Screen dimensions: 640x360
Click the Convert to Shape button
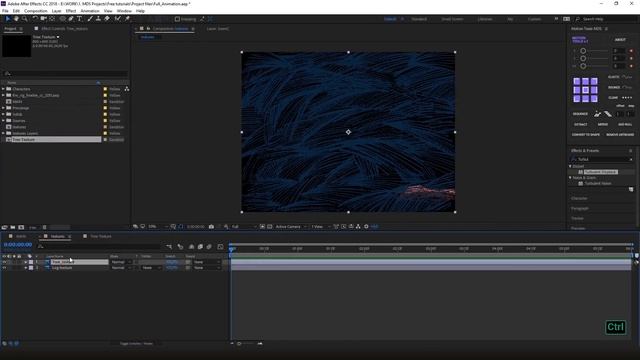coord(586,135)
